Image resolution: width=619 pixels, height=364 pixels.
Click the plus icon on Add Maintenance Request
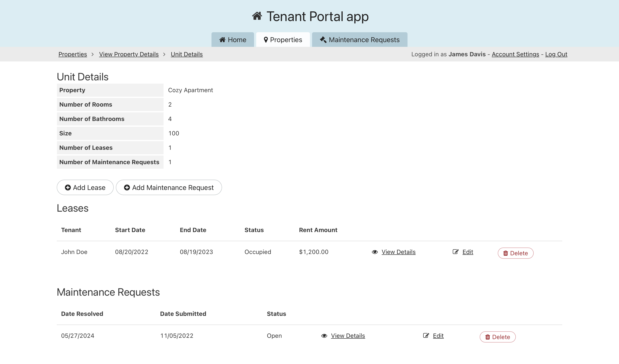click(127, 188)
